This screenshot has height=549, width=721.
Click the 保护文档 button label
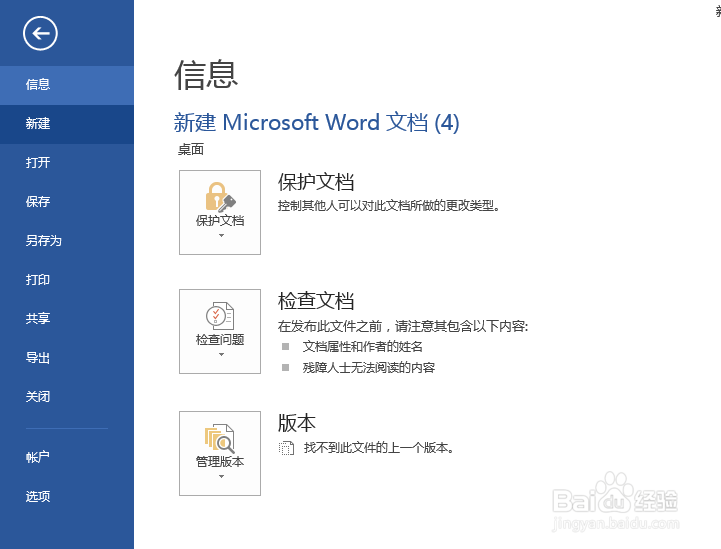coord(220,221)
